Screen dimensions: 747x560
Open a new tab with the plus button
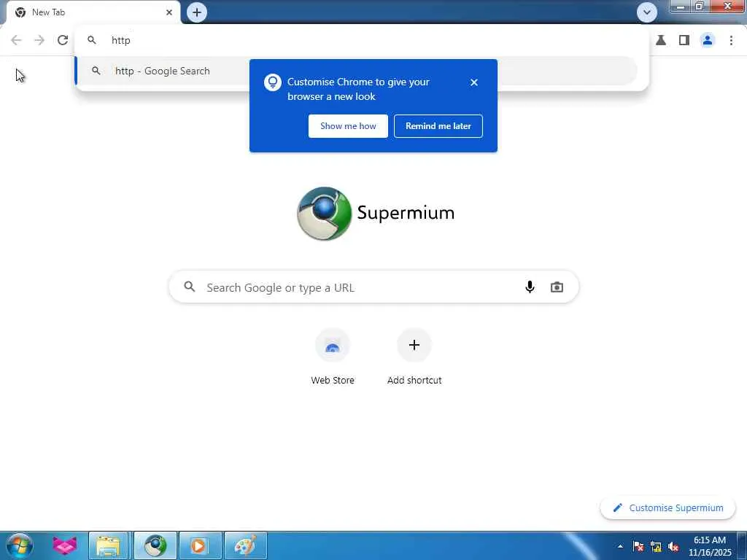tap(197, 12)
